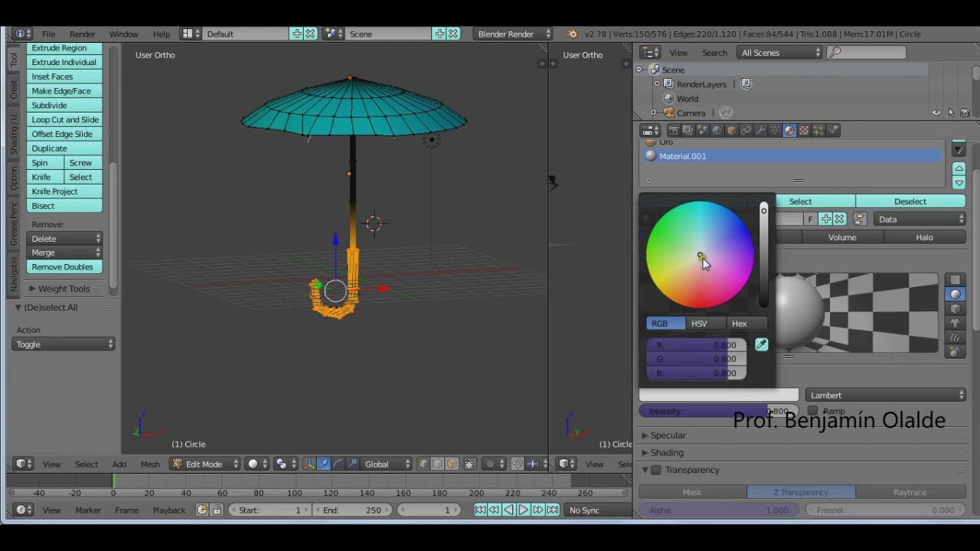Select large sphere with sky preview icon
Screen dimensions: 980x551
point(955,352)
